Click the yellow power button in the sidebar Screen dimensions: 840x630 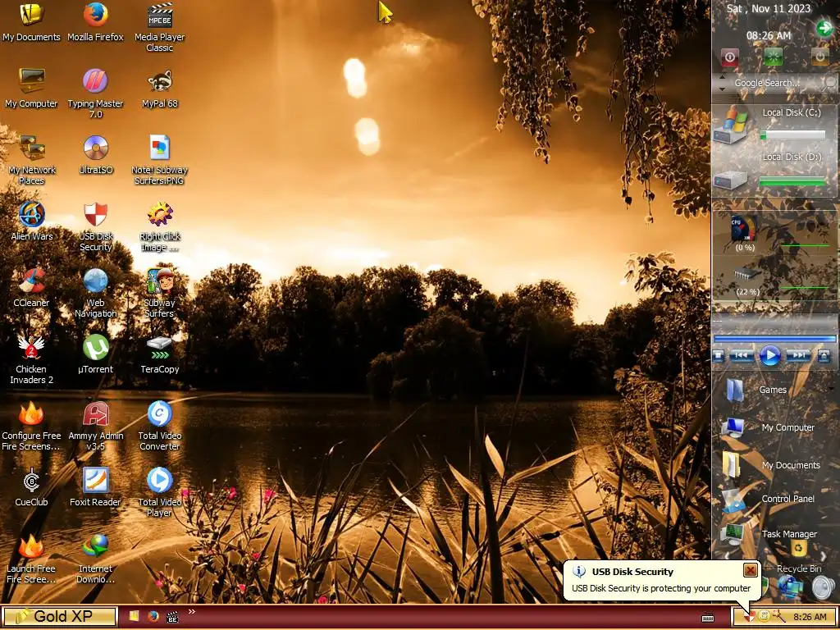(819, 57)
